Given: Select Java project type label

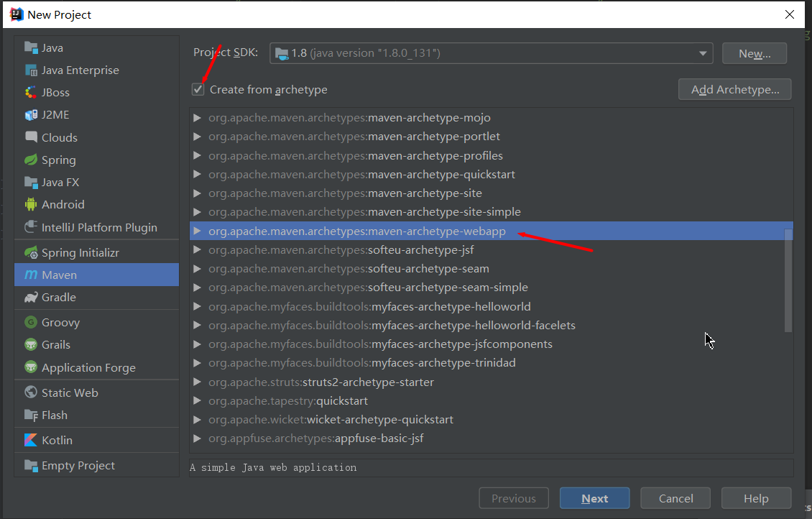Looking at the screenshot, I should click(52, 47).
